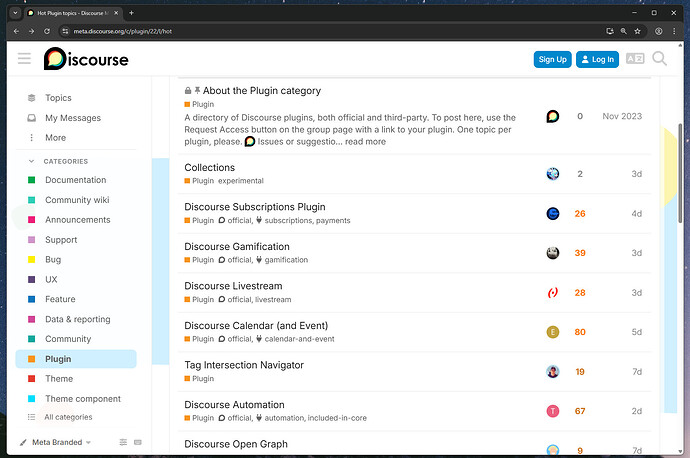Open poster avatar on Tag Intersection Navigator
Viewport: 690px width, 458px height.
click(x=553, y=371)
